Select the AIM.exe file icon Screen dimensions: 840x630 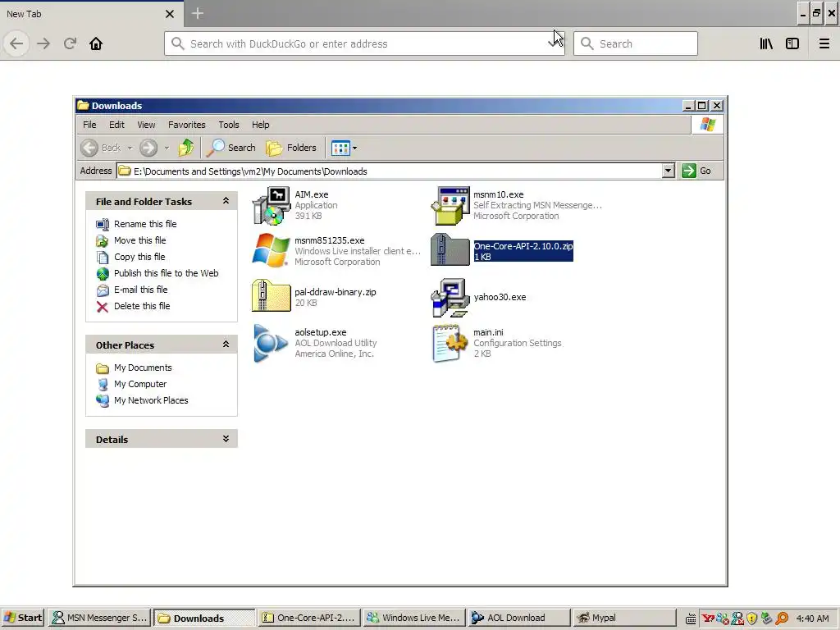pos(271,206)
